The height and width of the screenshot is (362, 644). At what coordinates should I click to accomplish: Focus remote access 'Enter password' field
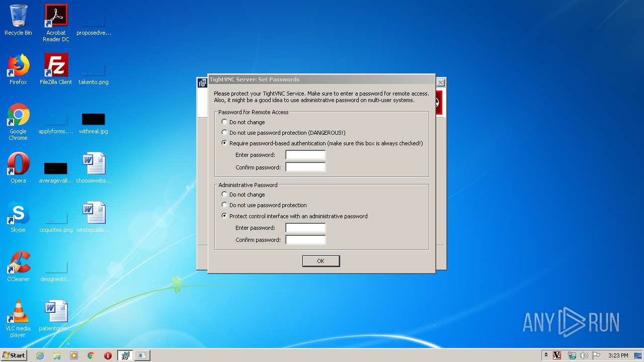(305, 155)
